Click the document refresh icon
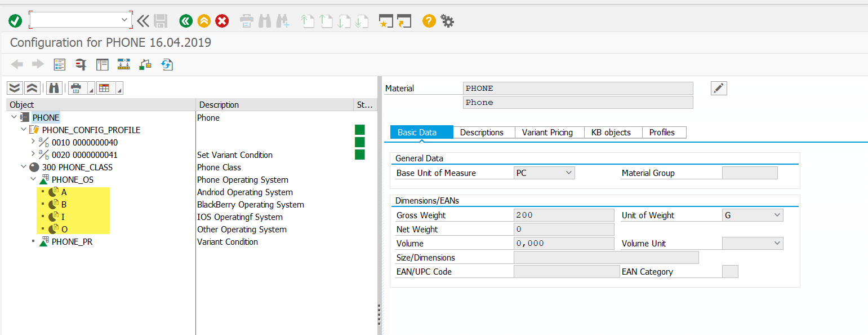 click(x=167, y=64)
